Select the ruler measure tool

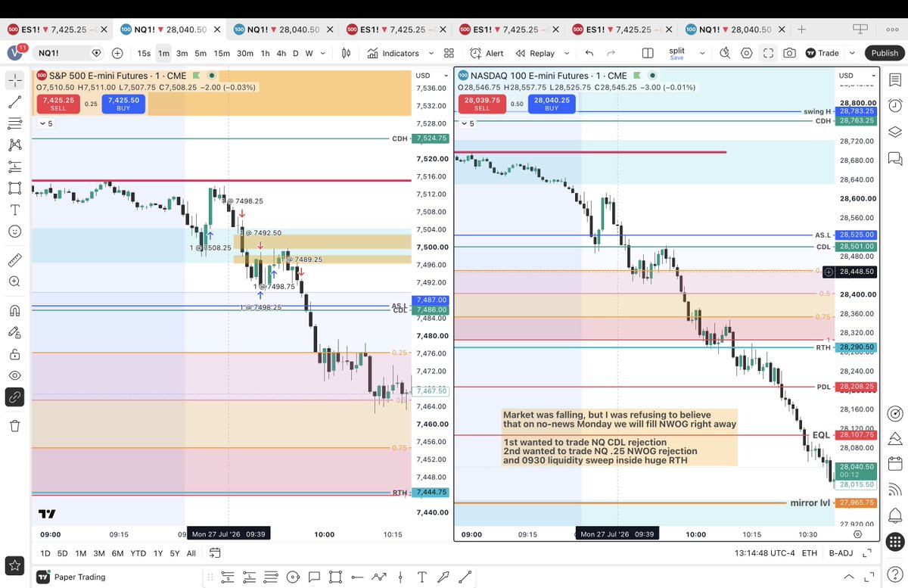click(15, 260)
